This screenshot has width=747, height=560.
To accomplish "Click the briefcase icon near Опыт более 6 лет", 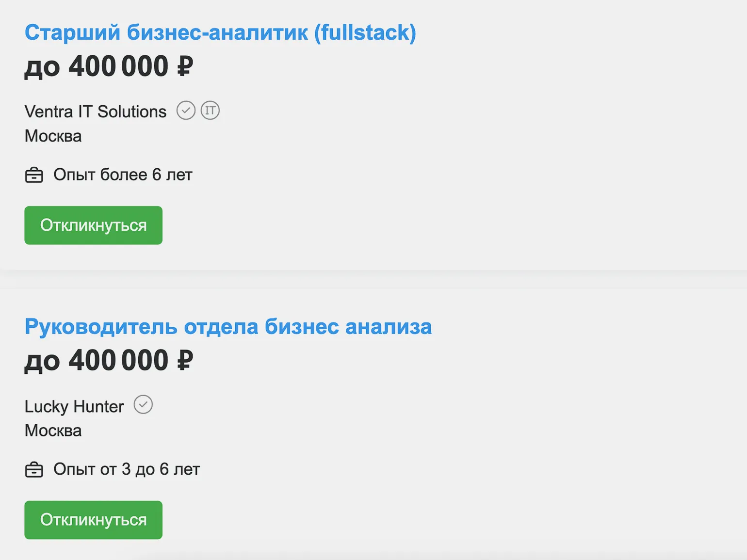I will 34,175.
